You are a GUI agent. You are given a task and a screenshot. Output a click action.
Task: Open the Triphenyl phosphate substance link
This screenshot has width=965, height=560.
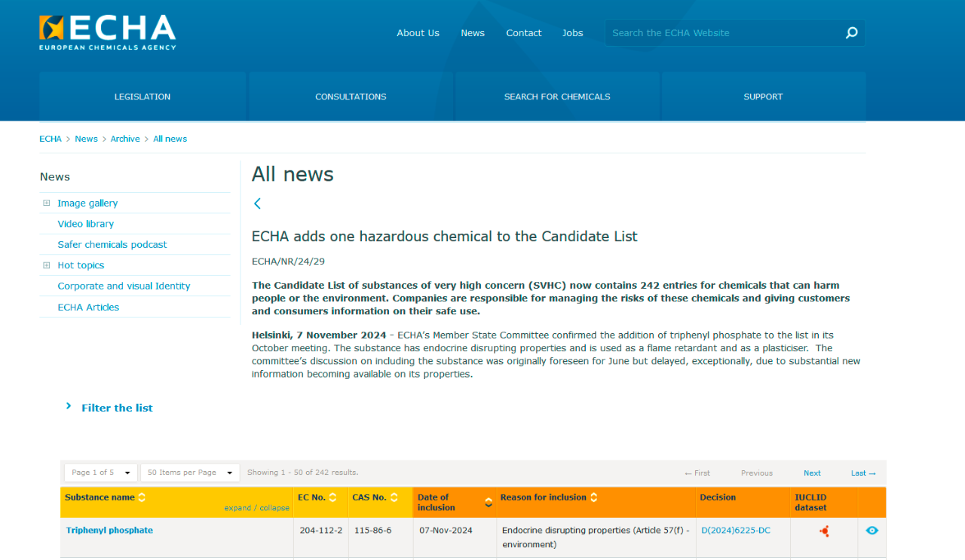click(109, 531)
